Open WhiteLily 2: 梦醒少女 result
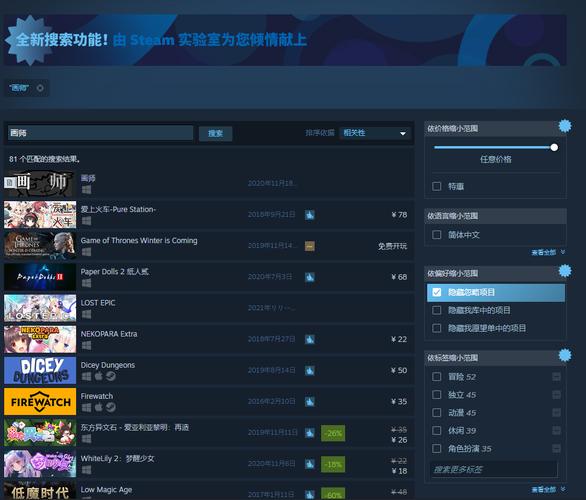The height and width of the screenshot is (500, 586). point(209,464)
